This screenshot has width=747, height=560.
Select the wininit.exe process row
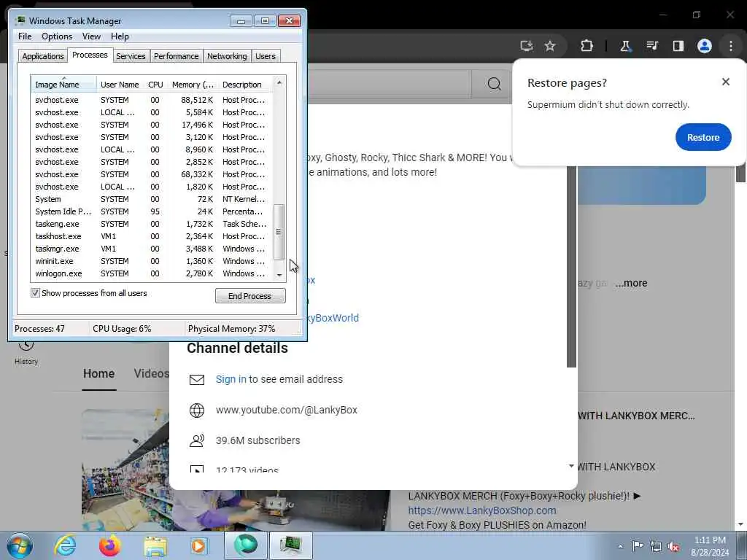tap(152, 261)
